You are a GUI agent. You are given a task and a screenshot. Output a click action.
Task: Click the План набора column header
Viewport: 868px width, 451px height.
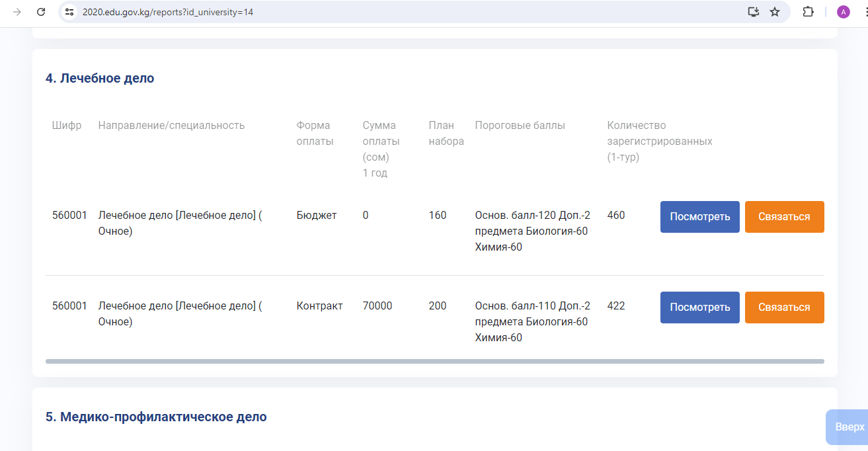coord(446,133)
